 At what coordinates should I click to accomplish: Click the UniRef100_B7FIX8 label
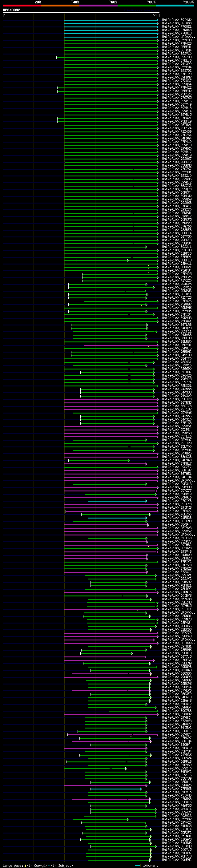click(176, 423)
